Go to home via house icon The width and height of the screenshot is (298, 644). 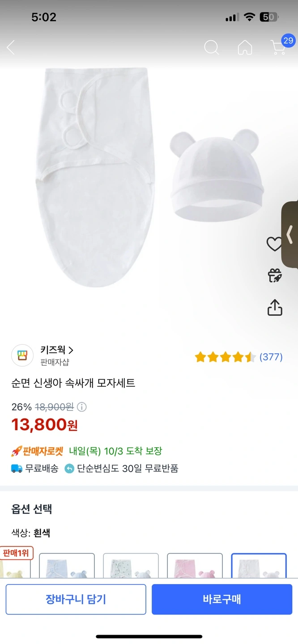click(245, 47)
